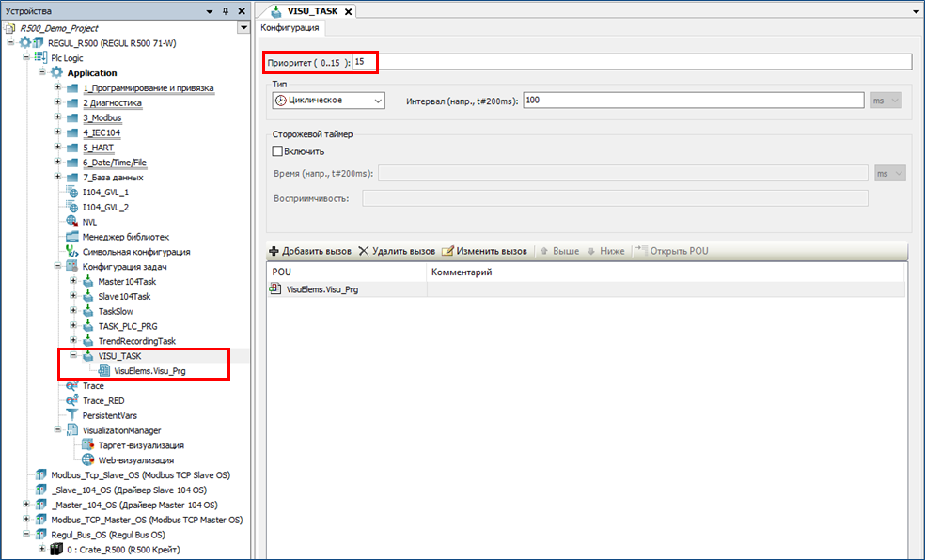
Task: Click the NVL network variables icon
Action: [73, 222]
